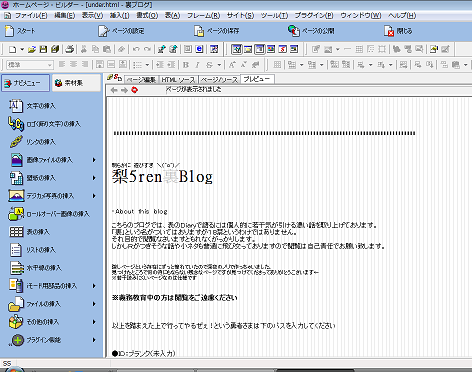The width and height of the screenshot is (472, 372).
Task: Open the ファイル(F) menu
Action: pos(31,16)
